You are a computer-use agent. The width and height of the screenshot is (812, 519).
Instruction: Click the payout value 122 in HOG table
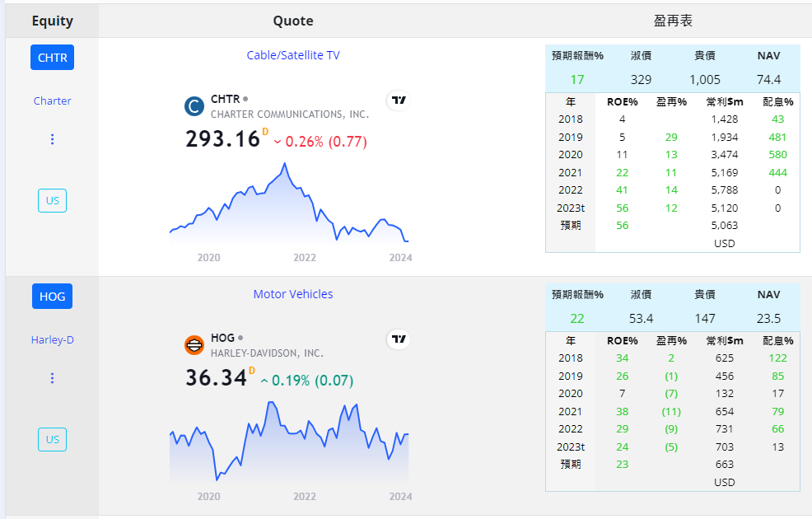click(777, 358)
